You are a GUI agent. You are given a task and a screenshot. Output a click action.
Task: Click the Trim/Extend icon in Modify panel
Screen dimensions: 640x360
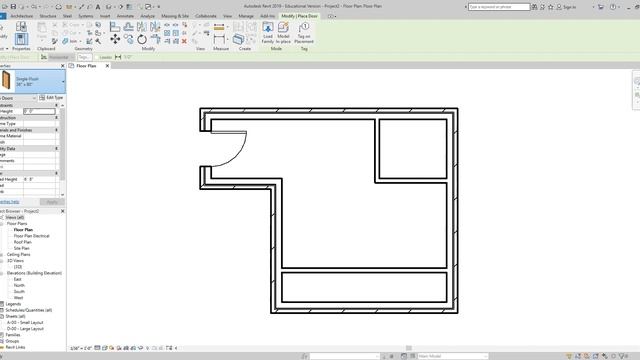click(x=156, y=39)
